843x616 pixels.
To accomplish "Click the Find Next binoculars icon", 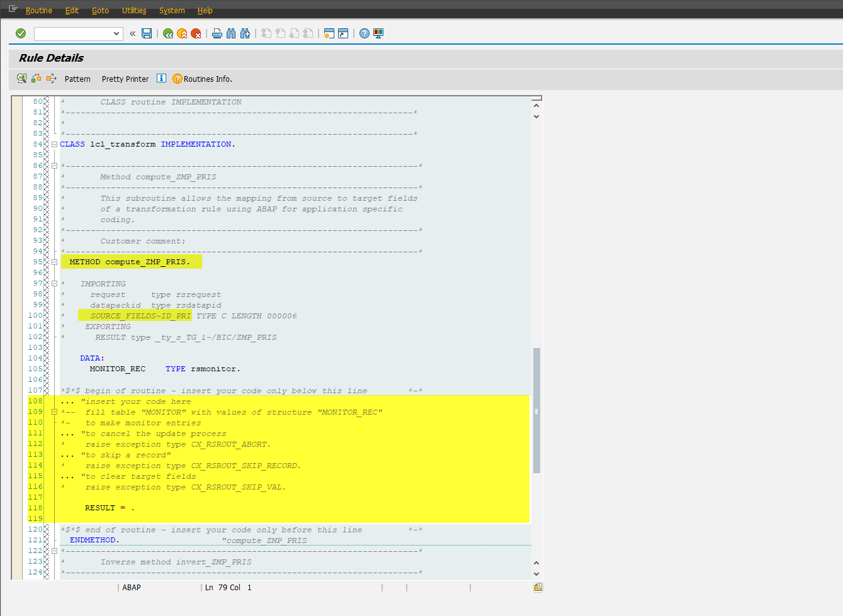I will [244, 33].
